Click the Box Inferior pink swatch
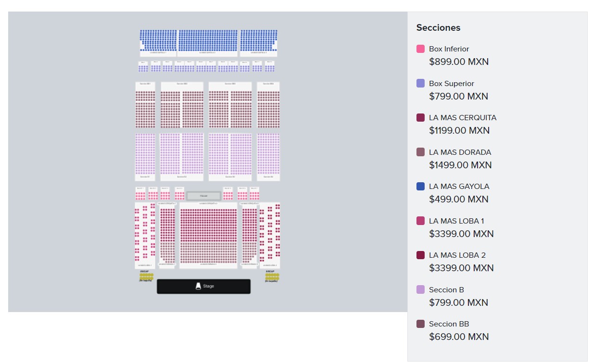The width and height of the screenshot is (592, 364). 420,49
